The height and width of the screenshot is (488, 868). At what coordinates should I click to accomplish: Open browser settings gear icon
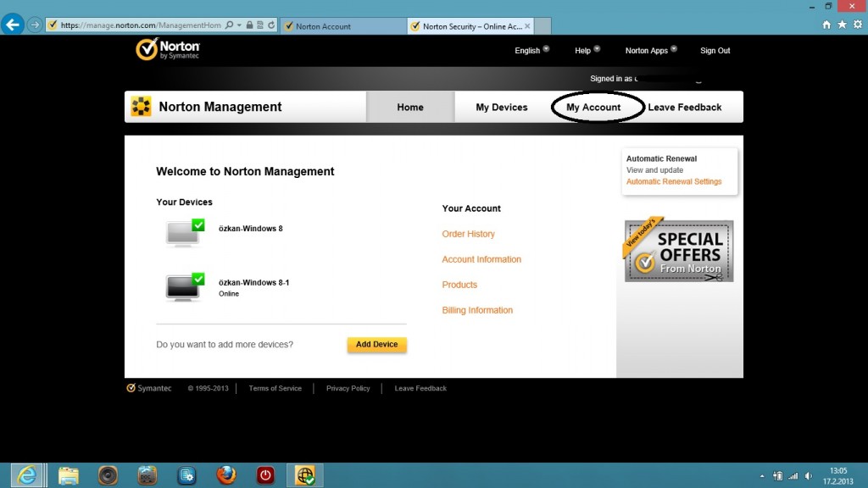(857, 25)
